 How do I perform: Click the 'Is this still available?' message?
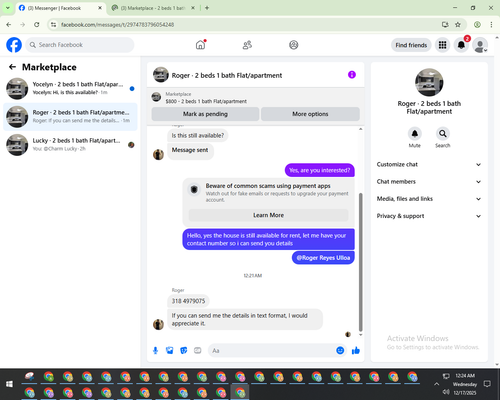click(198, 136)
